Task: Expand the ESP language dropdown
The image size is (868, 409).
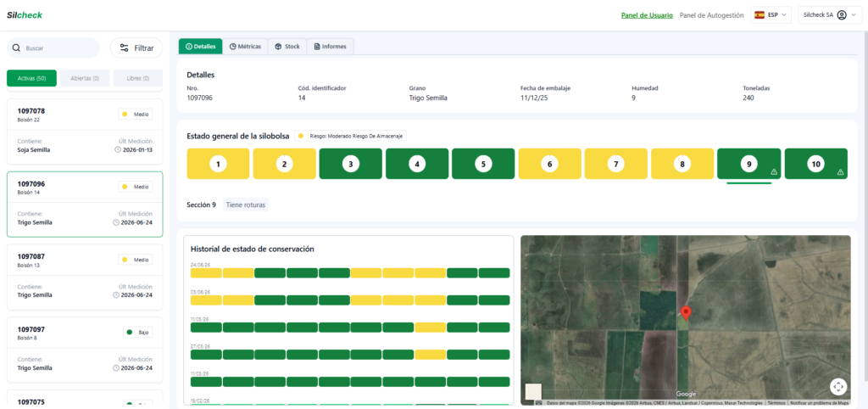Action: [771, 15]
